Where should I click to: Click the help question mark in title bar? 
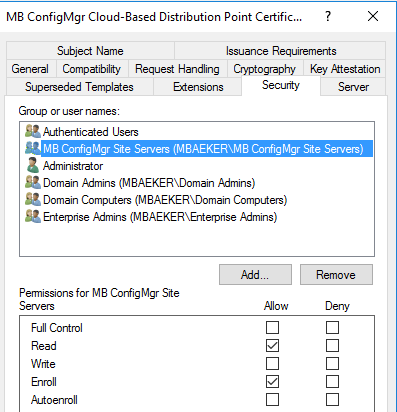328,16
